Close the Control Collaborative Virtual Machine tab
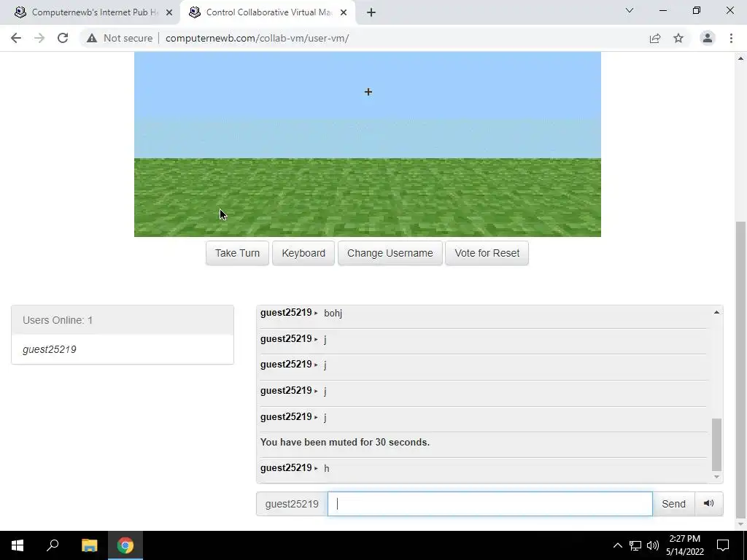Screen dimensions: 747x560 (x=344, y=12)
